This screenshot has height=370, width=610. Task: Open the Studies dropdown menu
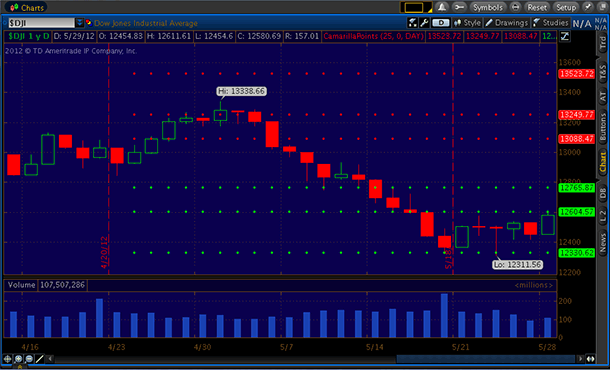pyautogui.click(x=551, y=23)
